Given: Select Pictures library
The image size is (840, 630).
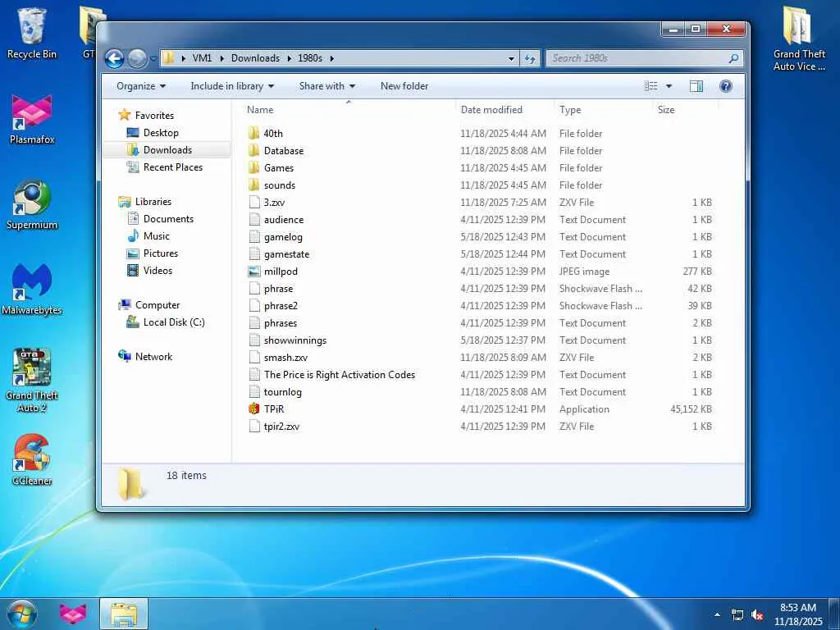Looking at the screenshot, I should (160, 253).
